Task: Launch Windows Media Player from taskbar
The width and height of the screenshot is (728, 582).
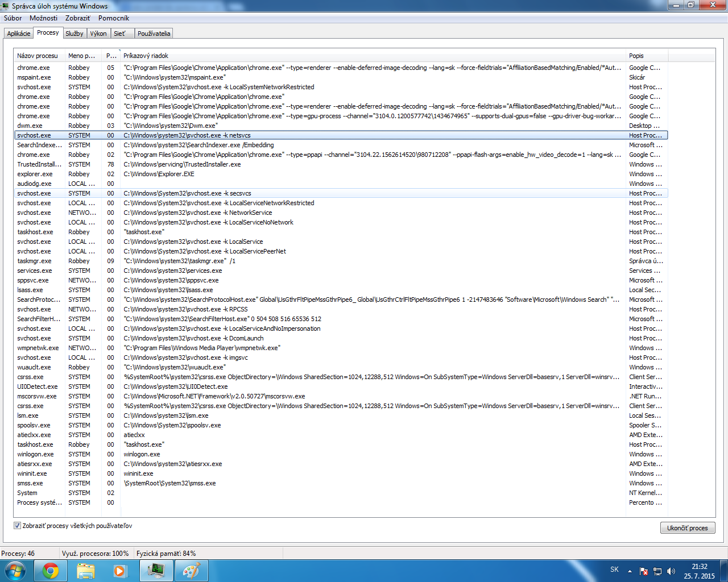Action: 121,571
